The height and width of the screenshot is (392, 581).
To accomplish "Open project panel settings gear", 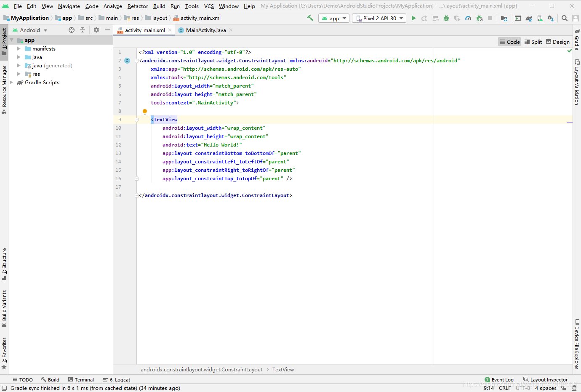I will tap(96, 30).
